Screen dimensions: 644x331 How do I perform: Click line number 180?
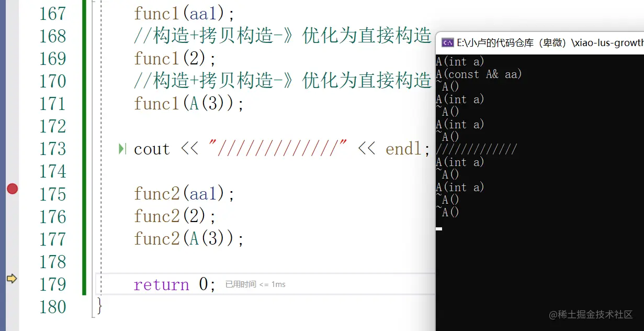[53, 307]
